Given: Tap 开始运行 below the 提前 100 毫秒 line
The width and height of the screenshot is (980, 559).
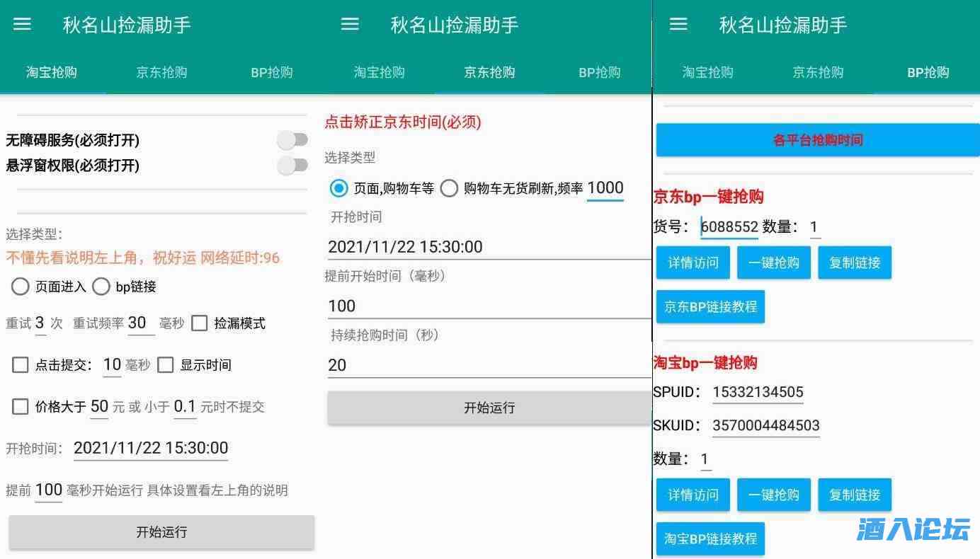Looking at the screenshot, I should [161, 532].
